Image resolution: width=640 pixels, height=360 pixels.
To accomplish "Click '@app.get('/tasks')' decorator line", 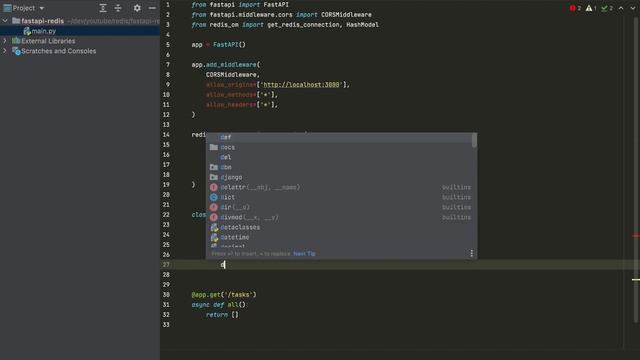I will click(224, 295).
